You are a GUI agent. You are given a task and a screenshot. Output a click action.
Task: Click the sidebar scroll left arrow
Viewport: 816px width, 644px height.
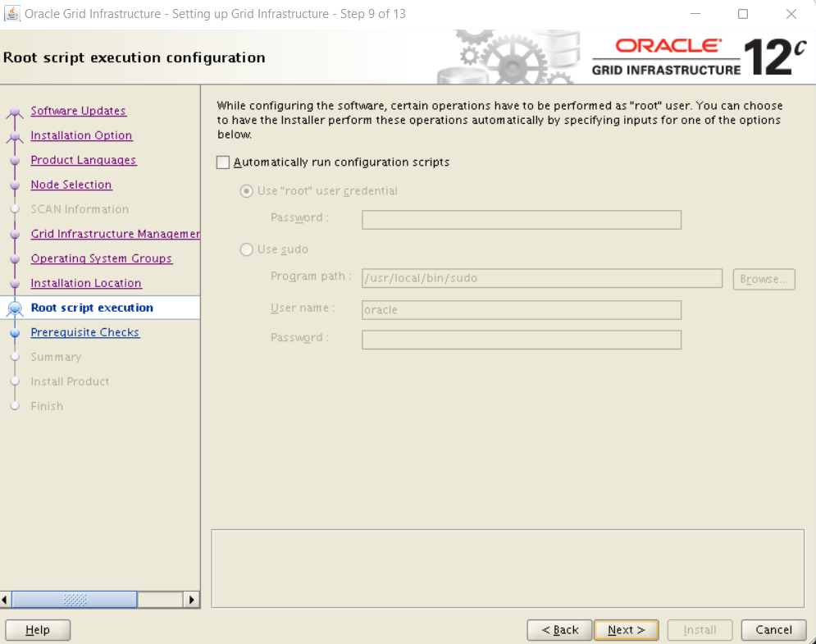[5, 600]
